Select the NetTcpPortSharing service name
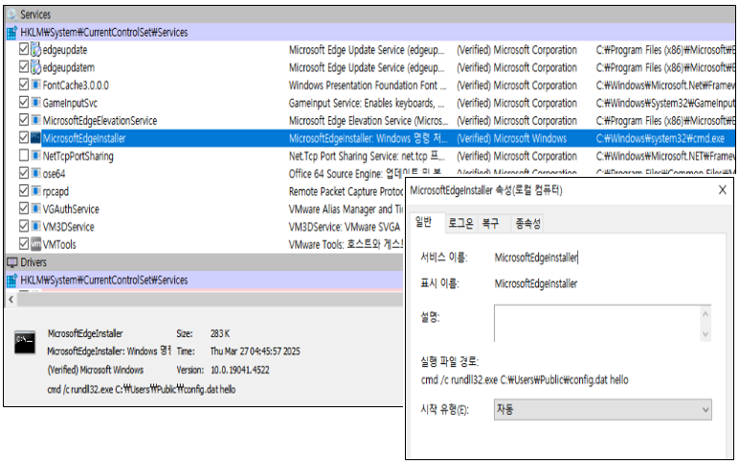Image resolution: width=738 pixels, height=465 pixels. point(78,156)
